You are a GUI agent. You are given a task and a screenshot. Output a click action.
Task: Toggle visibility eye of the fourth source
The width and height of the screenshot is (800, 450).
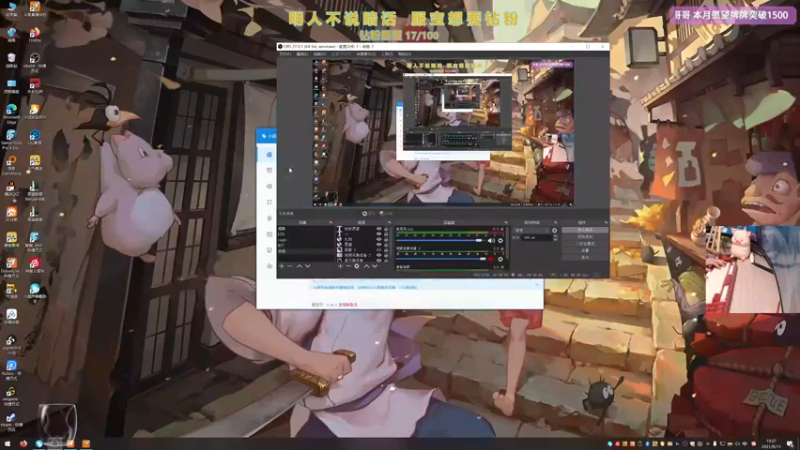[x=379, y=245]
